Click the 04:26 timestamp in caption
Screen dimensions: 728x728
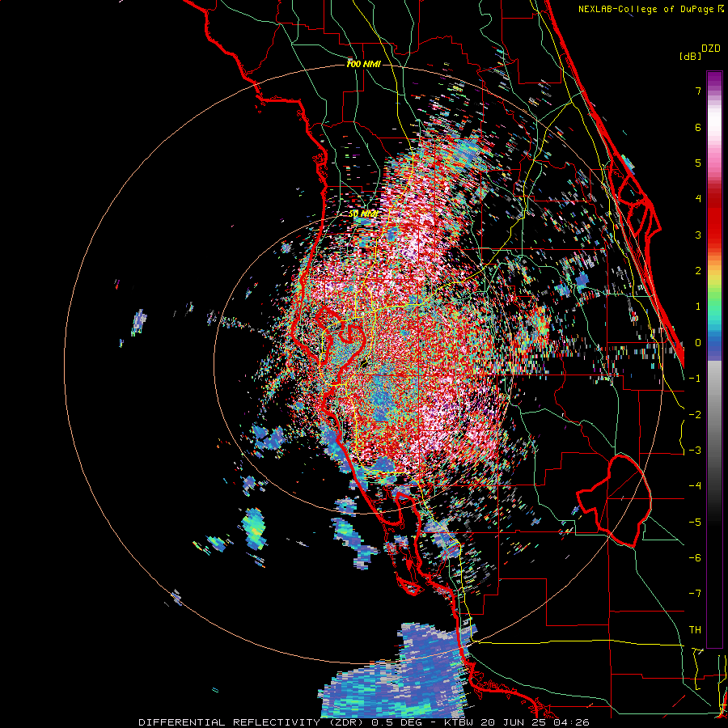(571, 722)
